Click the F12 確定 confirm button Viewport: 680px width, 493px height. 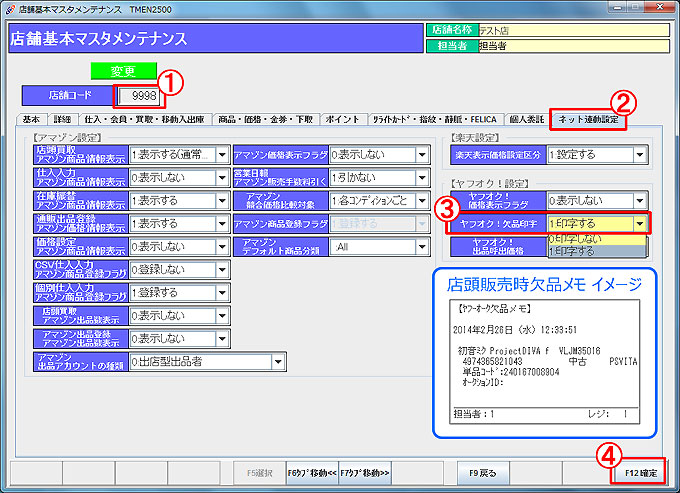[641, 469]
